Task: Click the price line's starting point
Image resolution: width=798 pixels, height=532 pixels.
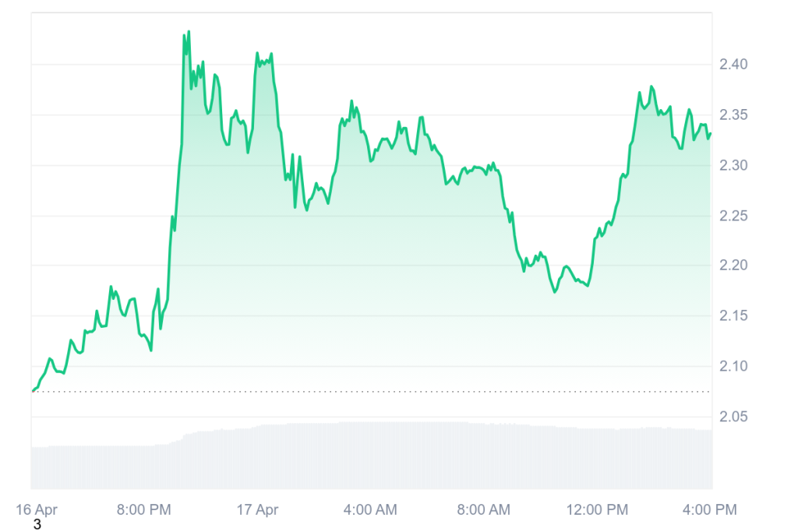Action: 33,390
